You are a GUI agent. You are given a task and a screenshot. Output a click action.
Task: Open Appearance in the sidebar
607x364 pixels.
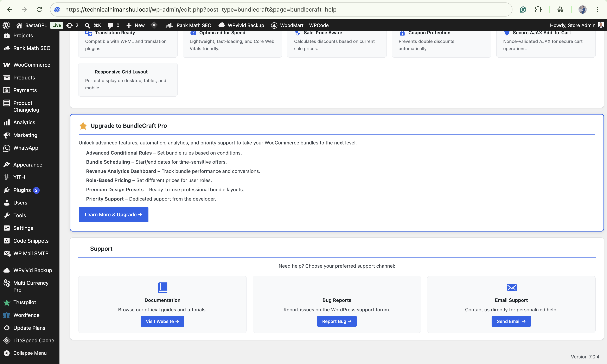pos(30,165)
